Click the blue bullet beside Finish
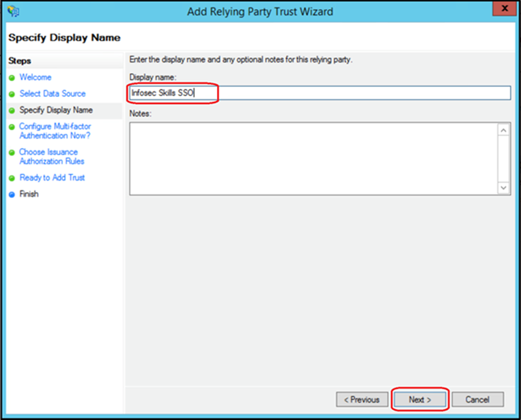 click(12, 195)
